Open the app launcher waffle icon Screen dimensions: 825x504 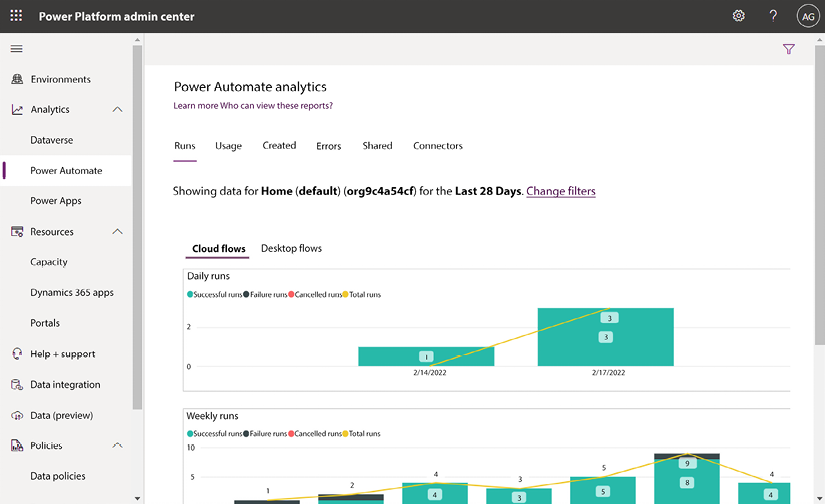coord(16,16)
